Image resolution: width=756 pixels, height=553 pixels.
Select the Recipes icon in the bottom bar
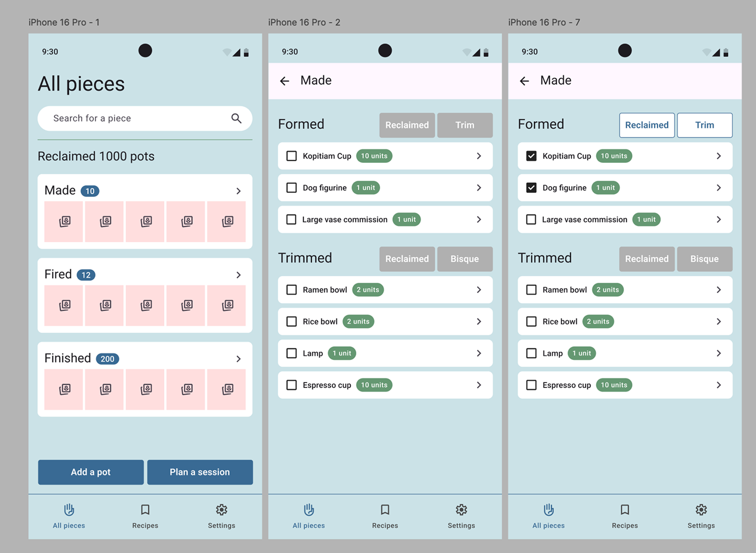pos(145,517)
